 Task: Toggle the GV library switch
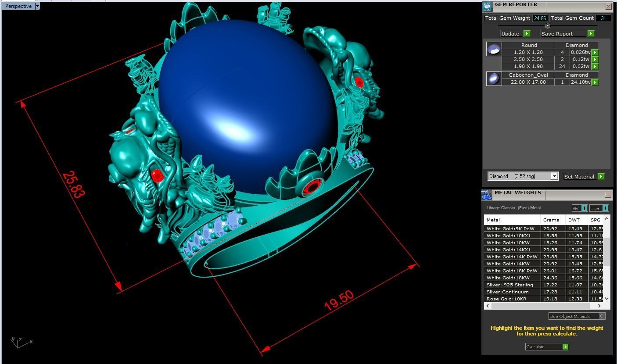[x=579, y=208]
